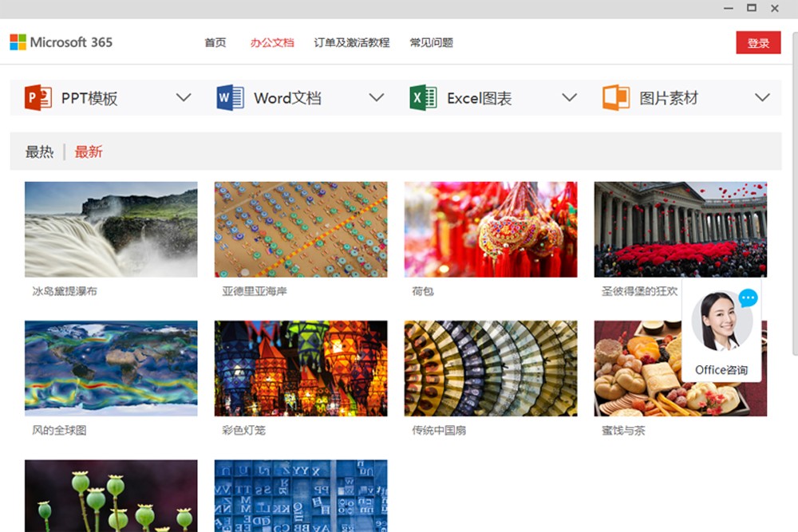Click the 登录 login button
798x532 pixels.
pyautogui.click(x=758, y=42)
